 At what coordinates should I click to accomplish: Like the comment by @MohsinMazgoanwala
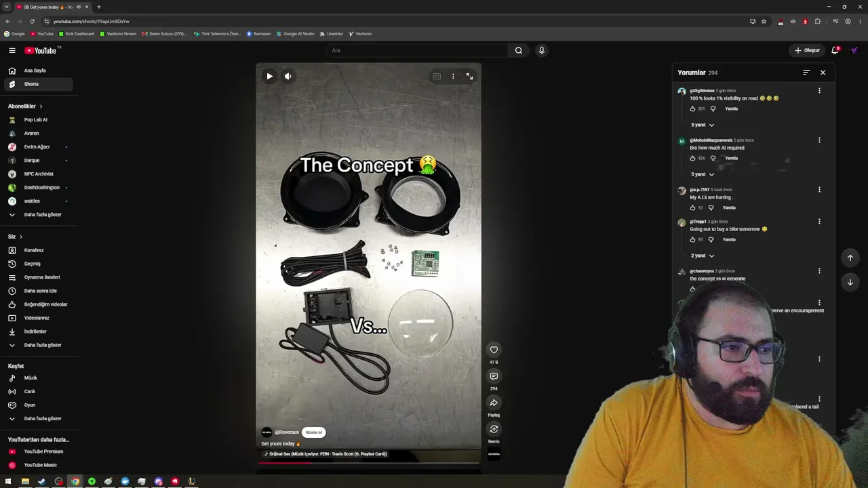coord(692,158)
